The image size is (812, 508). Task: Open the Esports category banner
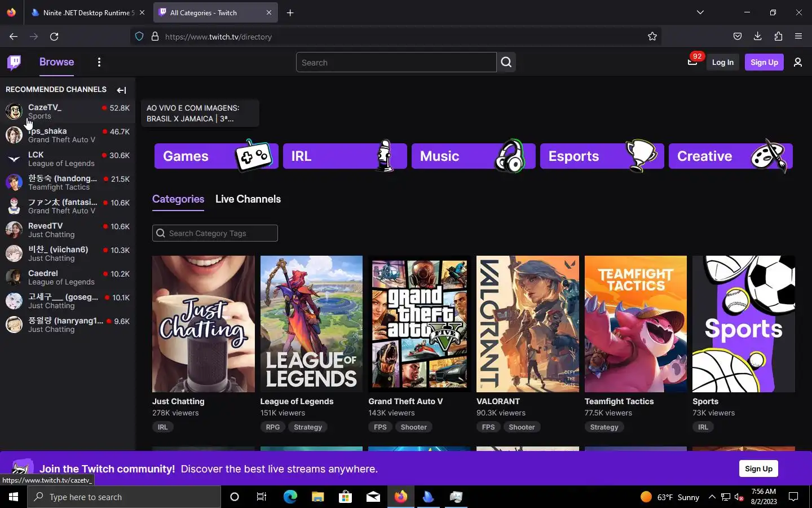pos(602,156)
